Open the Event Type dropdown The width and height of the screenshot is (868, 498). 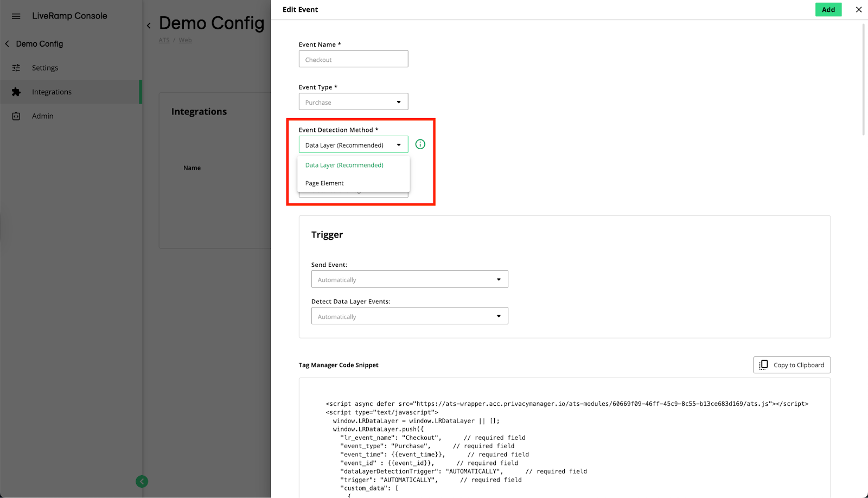tap(353, 102)
